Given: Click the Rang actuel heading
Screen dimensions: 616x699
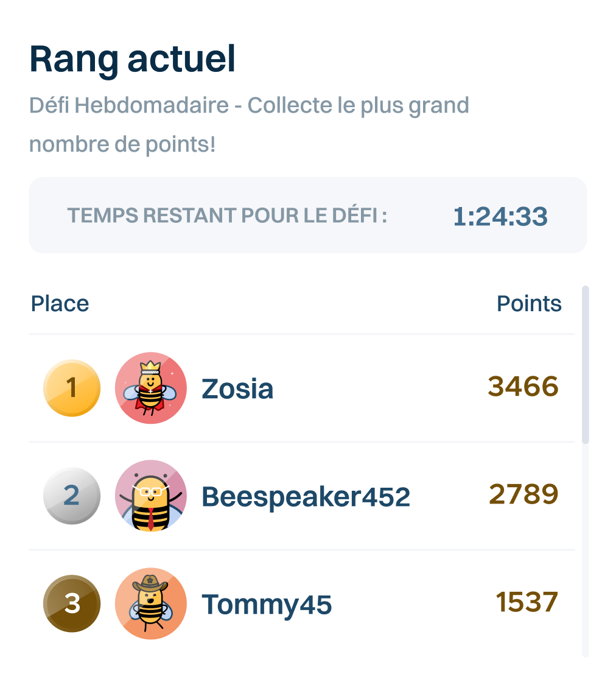Looking at the screenshot, I should [133, 60].
